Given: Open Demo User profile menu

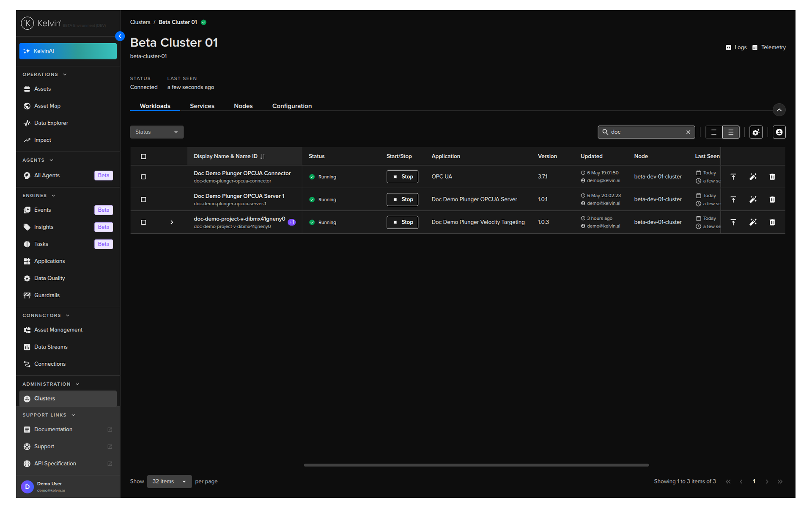Looking at the screenshot, I should pyautogui.click(x=68, y=487).
